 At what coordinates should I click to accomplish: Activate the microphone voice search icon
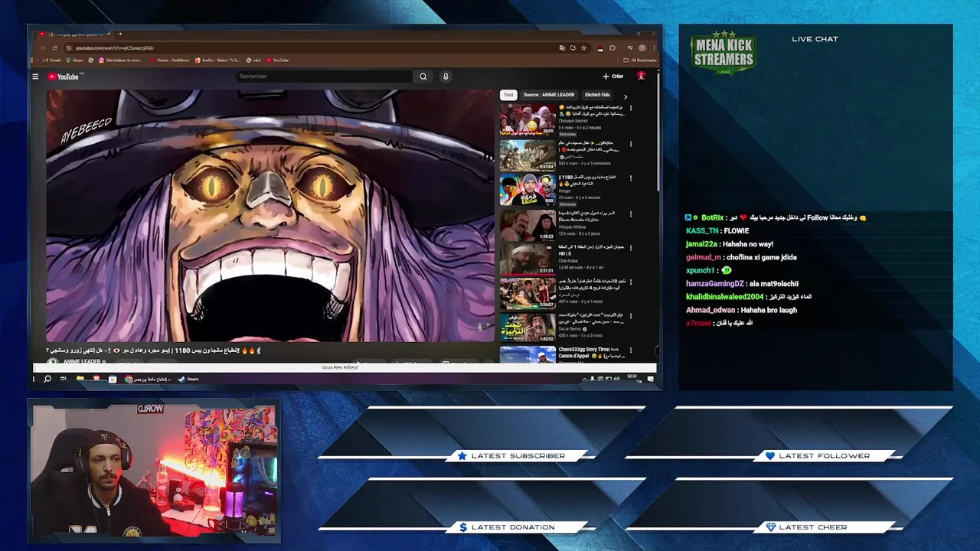pyautogui.click(x=446, y=77)
